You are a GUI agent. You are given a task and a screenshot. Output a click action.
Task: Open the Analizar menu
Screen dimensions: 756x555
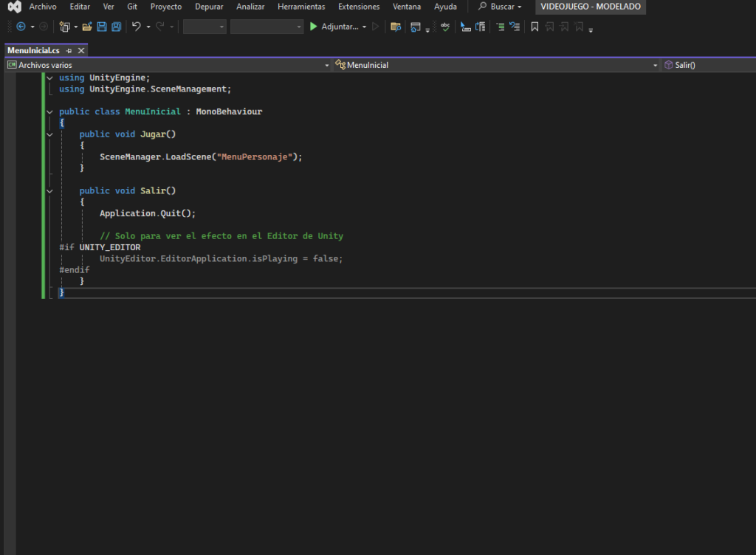(250, 7)
